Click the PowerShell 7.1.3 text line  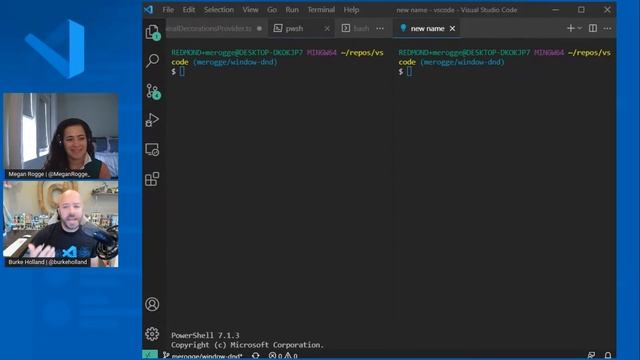click(205, 336)
